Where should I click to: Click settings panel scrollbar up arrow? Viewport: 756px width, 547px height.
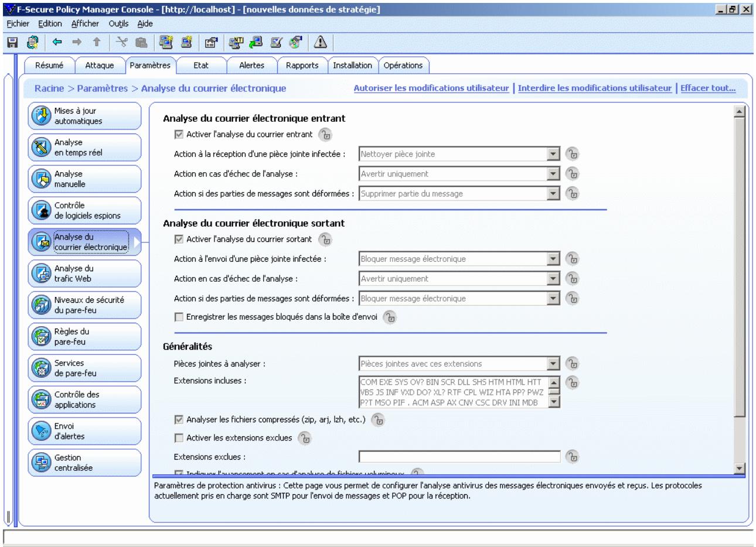739,111
